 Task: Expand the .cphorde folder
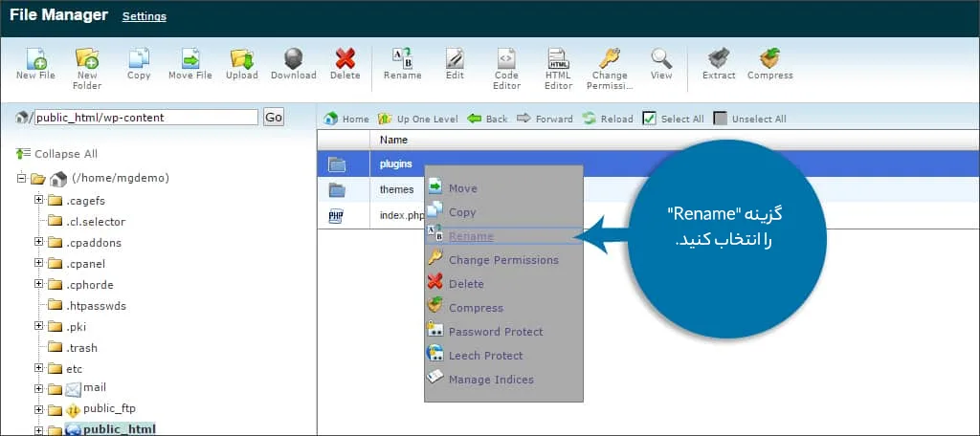(38, 284)
